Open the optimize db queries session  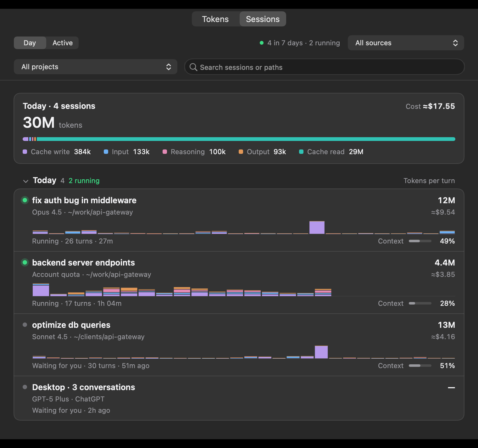coord(239,345)
